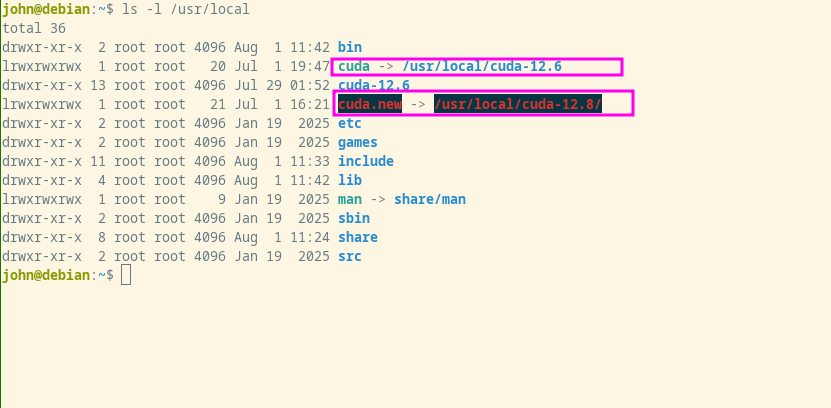Click the 'man' symlink name

tap(350, 199)
